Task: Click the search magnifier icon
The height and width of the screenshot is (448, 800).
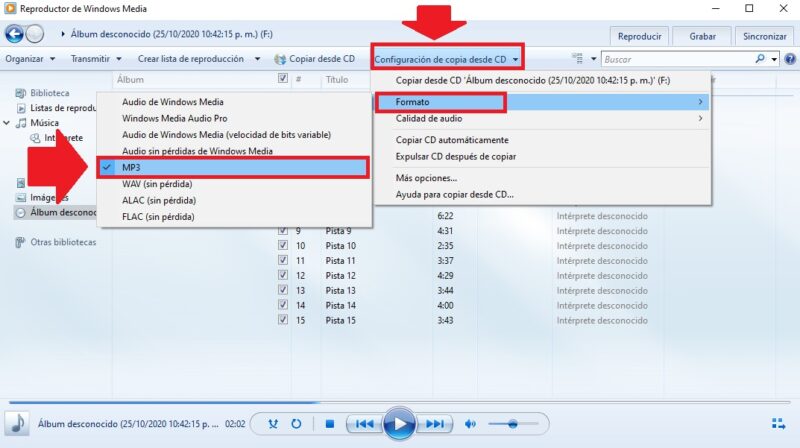Action: click(760, 59)
